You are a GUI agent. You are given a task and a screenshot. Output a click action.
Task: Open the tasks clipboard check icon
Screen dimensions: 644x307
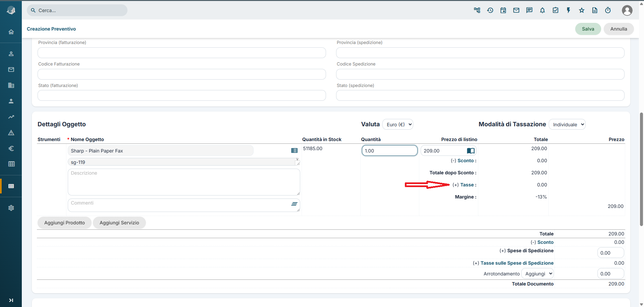point(555,10)
